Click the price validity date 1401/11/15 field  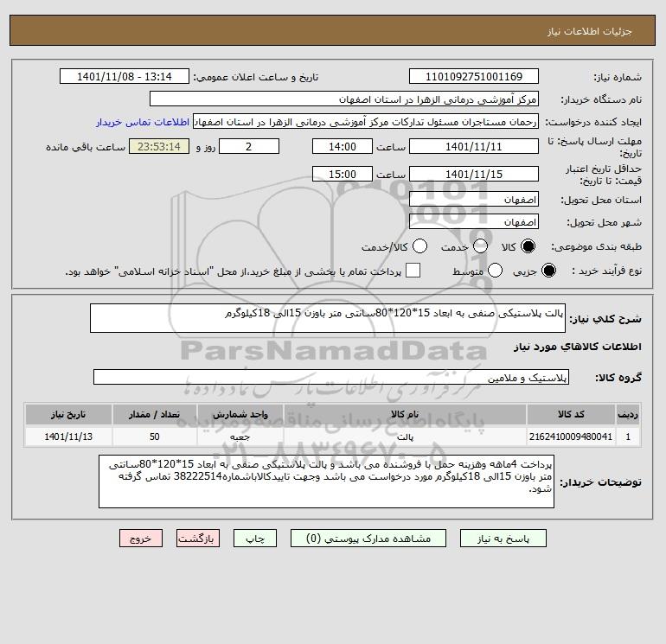point(474,174)
